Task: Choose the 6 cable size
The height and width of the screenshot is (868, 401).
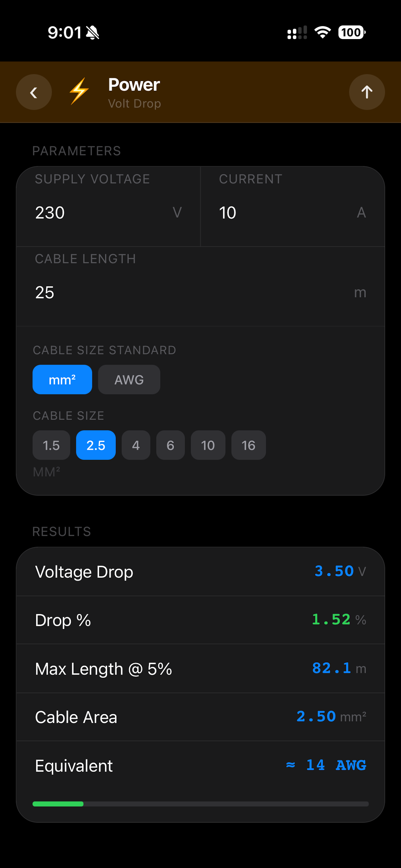Action: (170, 445)
